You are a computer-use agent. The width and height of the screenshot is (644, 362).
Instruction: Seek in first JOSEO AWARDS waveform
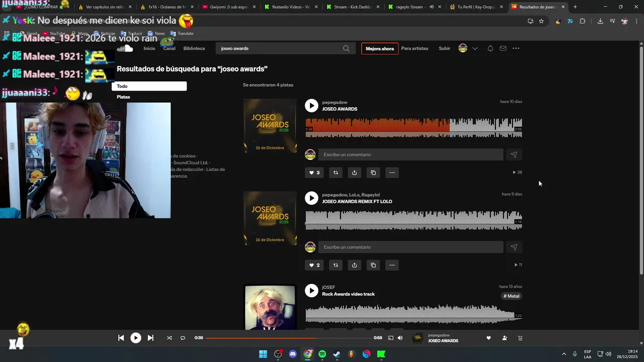point(414,128)
